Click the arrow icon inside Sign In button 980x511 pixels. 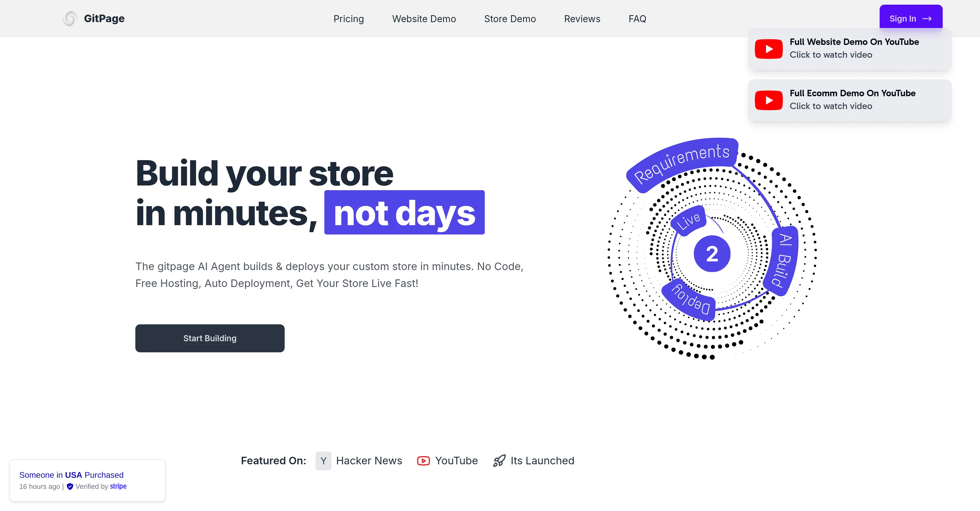[927, 18]
